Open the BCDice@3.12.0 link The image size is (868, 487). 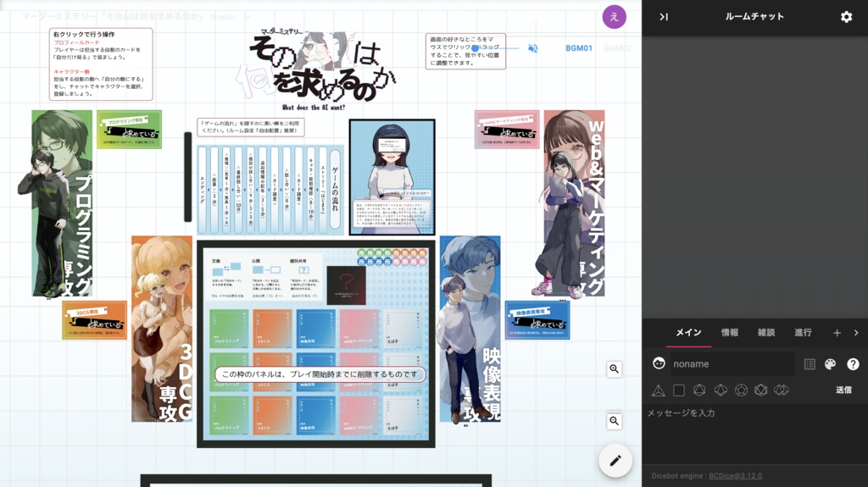pos(735,476)
